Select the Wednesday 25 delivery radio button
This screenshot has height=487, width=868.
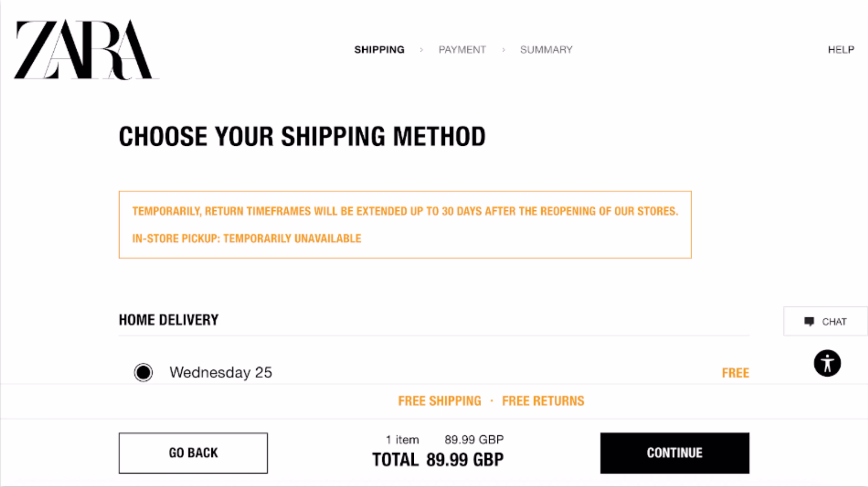point(143,372)
